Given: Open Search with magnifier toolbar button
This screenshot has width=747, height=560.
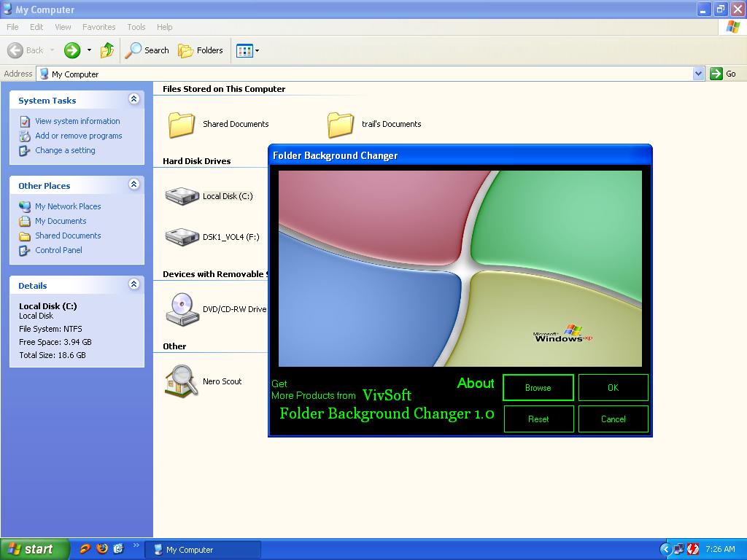Looking at the screenshot, I should click(x=147, y=50).
